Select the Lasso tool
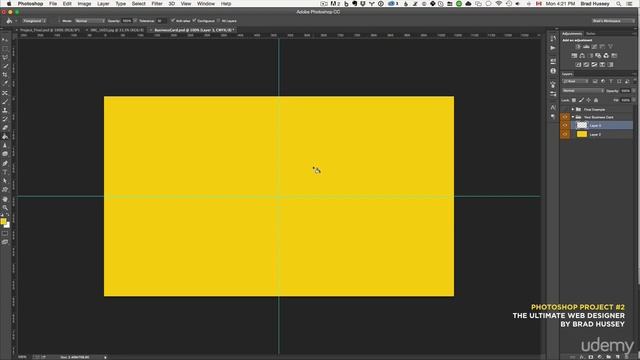640x360 pixels. pyautogui.click(x=5, y=57)
